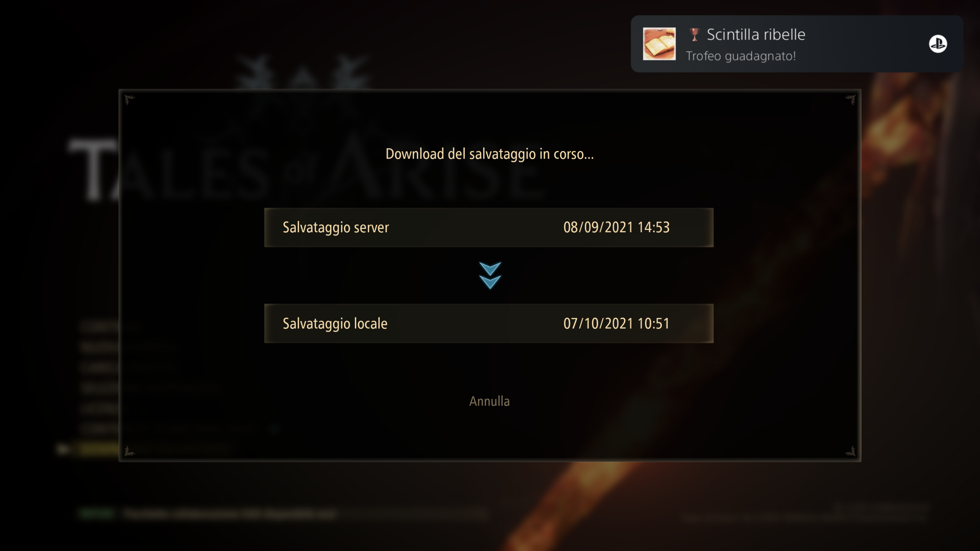The height and width of the screenshot is (551, 980).
Task: Click the blurred green notice at screen bottom
Action: click(x=96, y=514)
